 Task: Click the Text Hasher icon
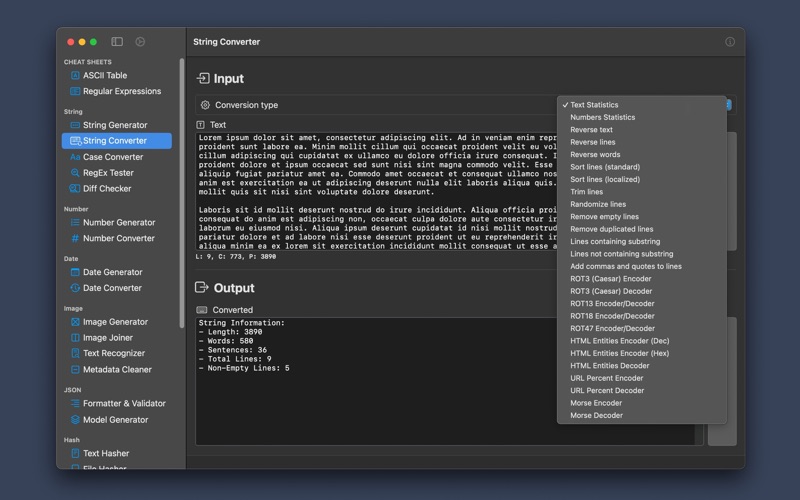click(75, 454)
